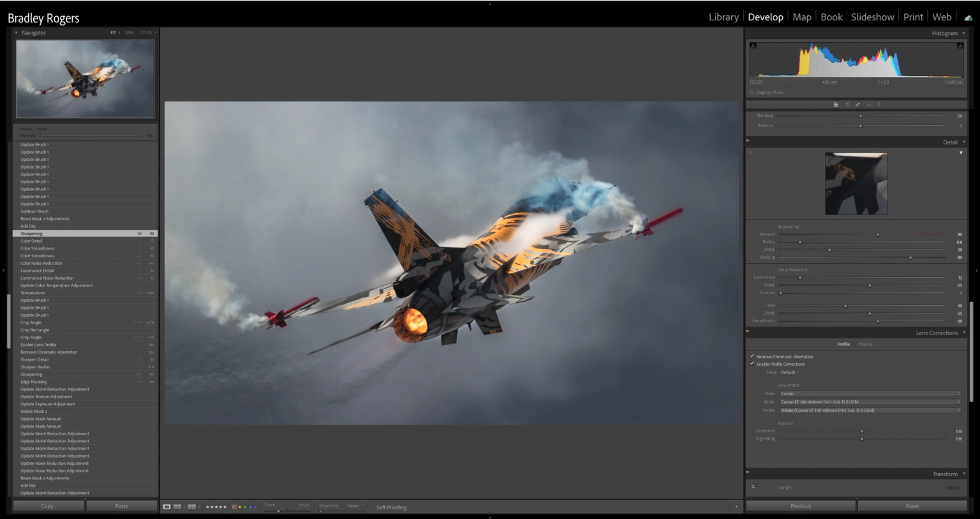Set star rating using toolbar stars
This screenshot has height=519, width=980.
click(216, 507)
